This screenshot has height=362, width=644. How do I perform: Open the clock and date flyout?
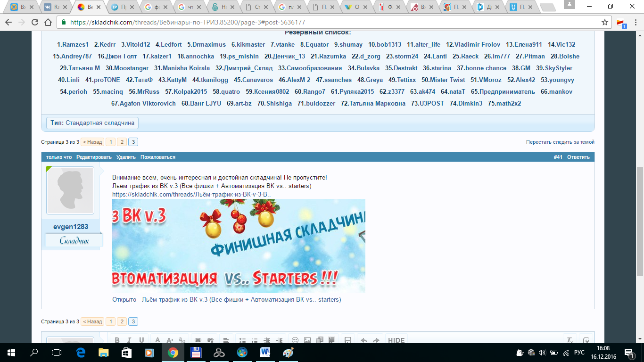pyautogui.click(x=603, y=353)
